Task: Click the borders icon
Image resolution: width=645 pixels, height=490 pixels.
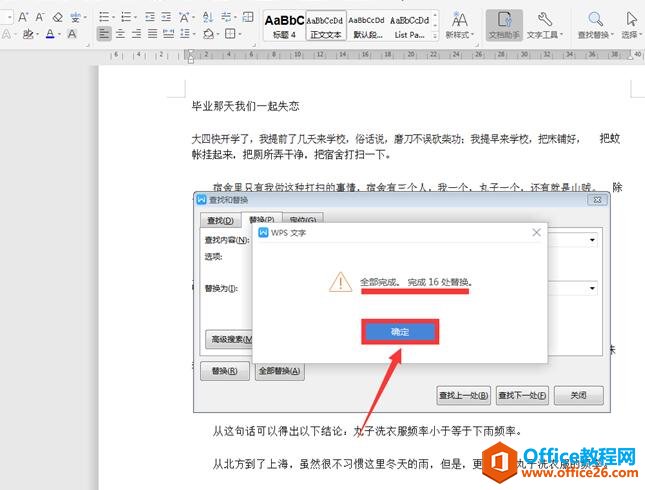Action: pos(230,34)
